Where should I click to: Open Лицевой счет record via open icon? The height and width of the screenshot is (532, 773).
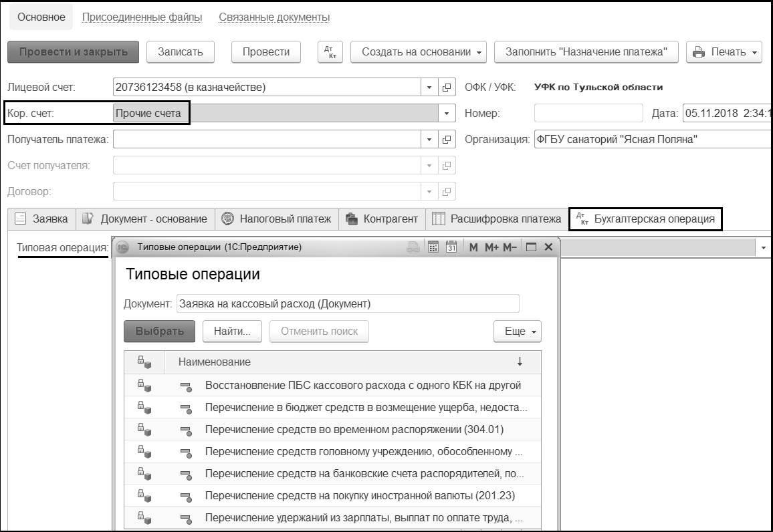(x=446, y=88)
